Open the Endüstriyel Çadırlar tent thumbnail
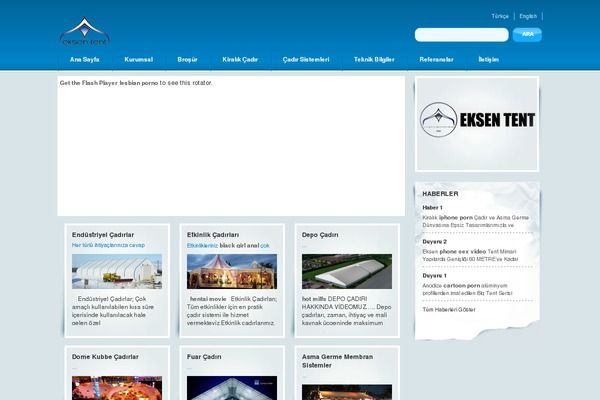This screenshot has height=400, width=600. [x=117, y=271]
